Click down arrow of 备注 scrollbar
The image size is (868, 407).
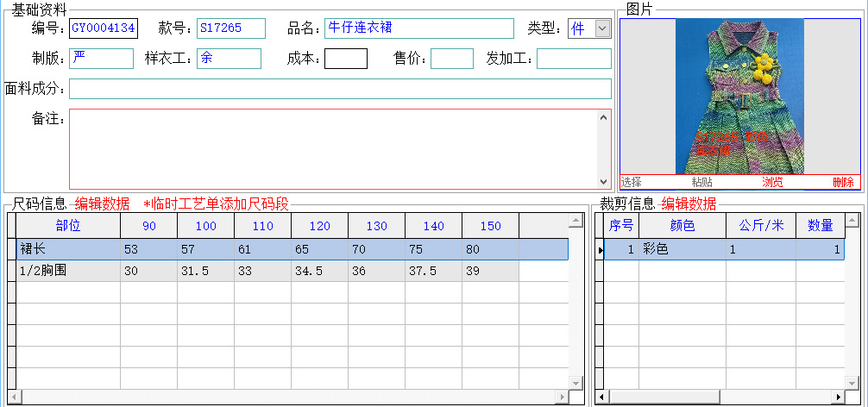click(x=603, y=181)
